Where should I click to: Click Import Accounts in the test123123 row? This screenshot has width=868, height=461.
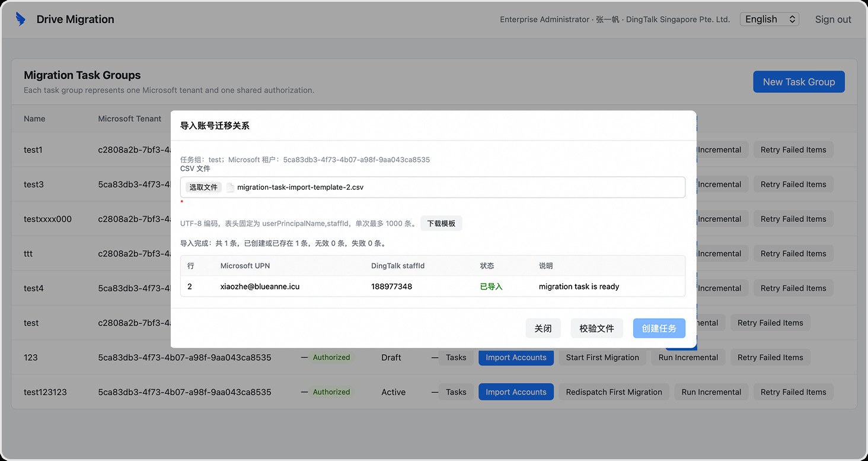pyautogui.click(x=516, y=392)
